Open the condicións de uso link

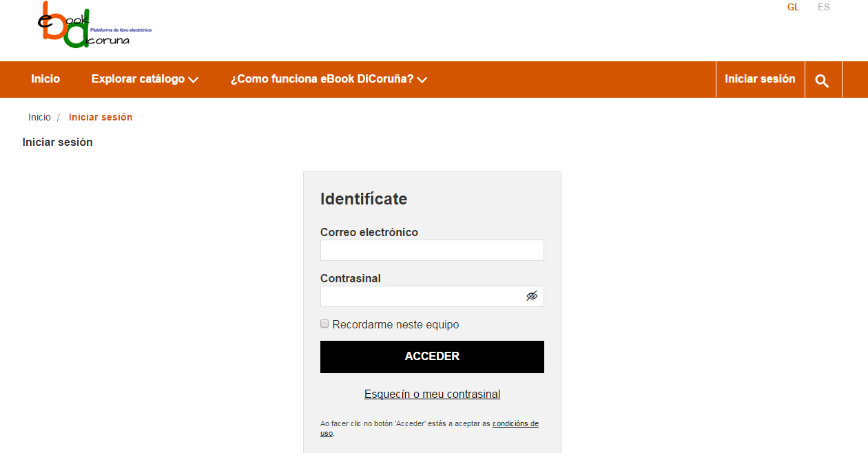[515, 423]
